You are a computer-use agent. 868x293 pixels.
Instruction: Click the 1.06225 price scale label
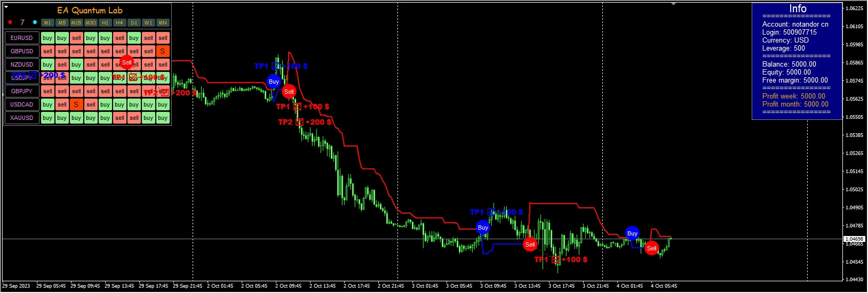click(x=855, y=8)
